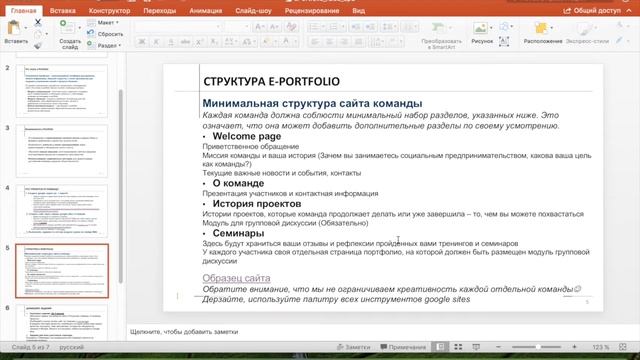
Task: Switch to the Рецензирование tab
Action: click(x=312, y=11)
